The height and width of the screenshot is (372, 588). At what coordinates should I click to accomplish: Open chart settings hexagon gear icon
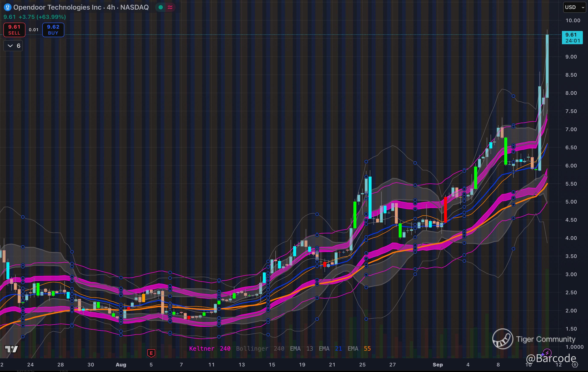[575, 365]
